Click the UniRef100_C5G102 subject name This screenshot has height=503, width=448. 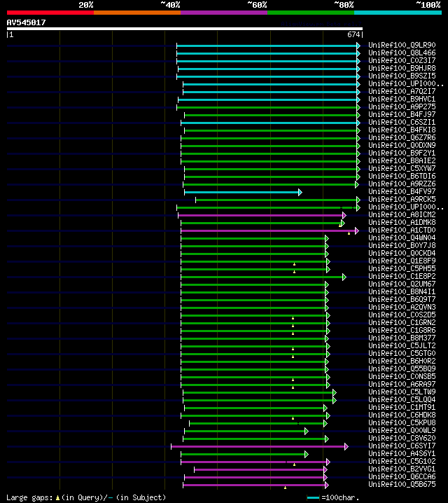[402, 461]
